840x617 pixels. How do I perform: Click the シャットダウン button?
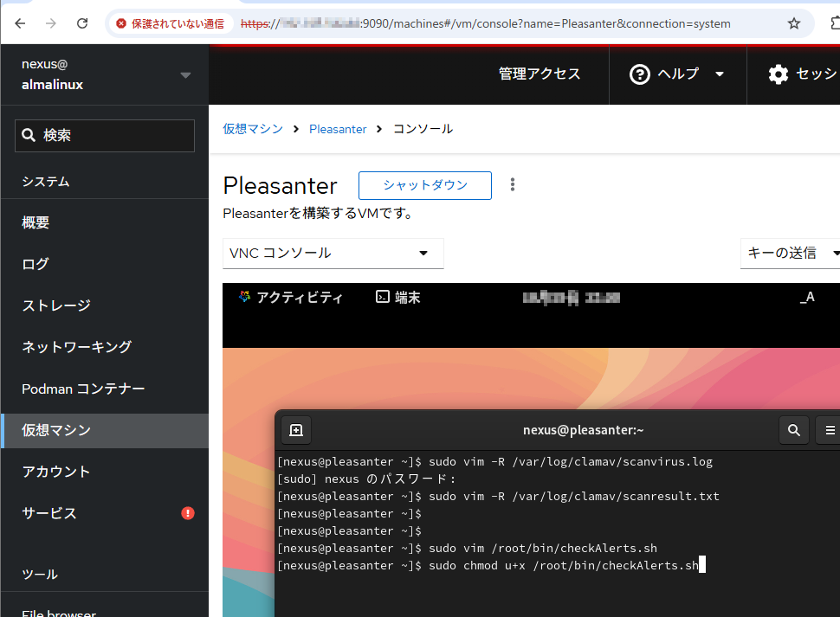[x=425, y=185]
